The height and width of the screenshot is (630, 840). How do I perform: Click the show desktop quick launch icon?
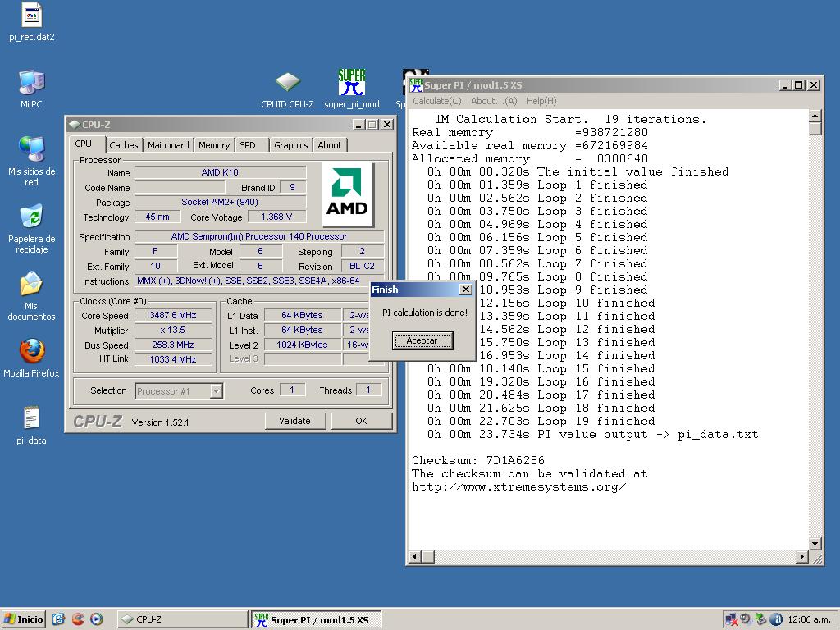point(58,619)
